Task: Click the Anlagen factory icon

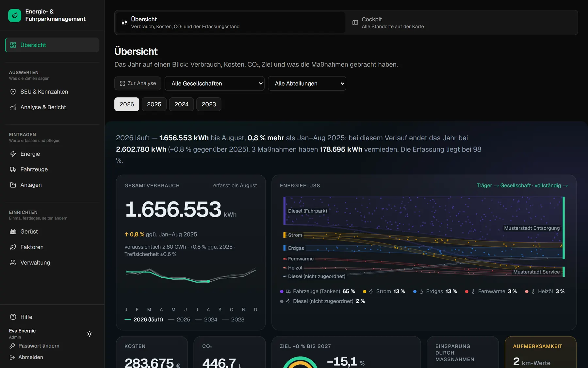Action: tap(13, 185)
